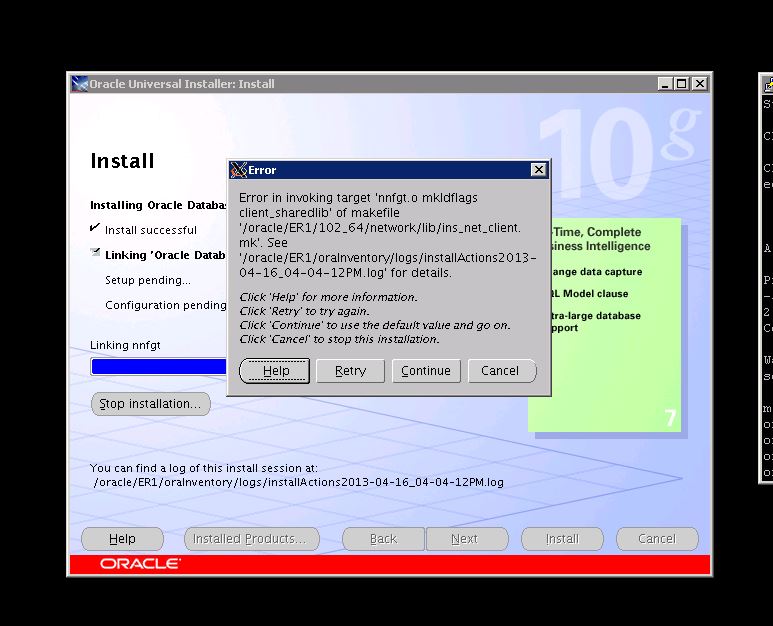
Task: Click the install log path text
Action: coord(299,482)
